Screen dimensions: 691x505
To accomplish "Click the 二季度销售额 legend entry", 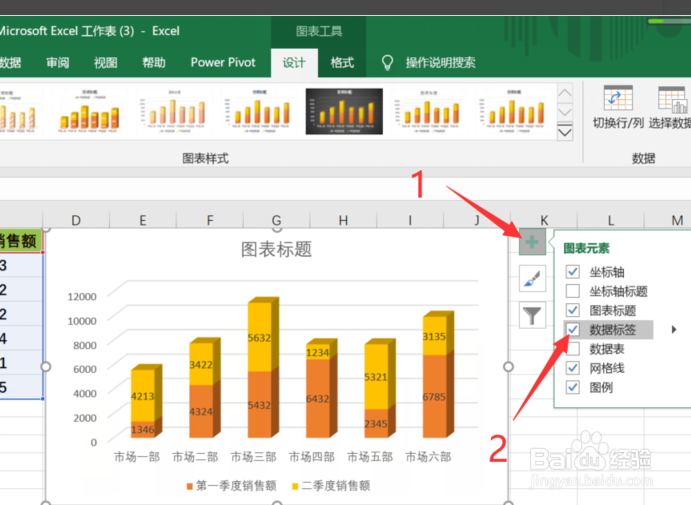I will 331,486.
